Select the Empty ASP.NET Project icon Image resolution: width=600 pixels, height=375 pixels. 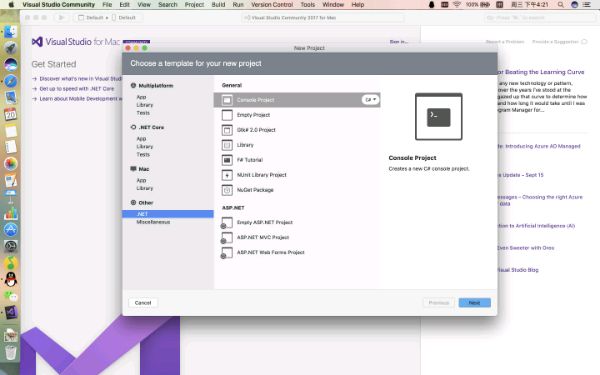(227, 223)
